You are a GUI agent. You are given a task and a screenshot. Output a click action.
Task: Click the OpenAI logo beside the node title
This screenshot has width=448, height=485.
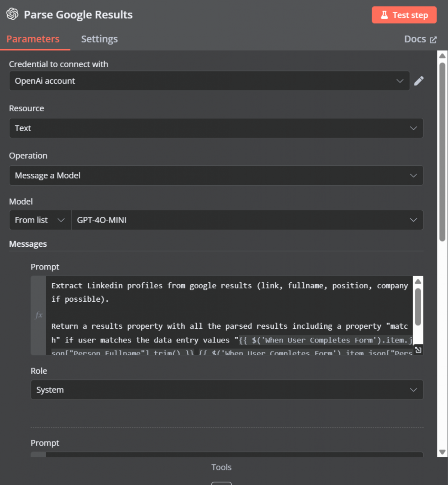pyautogui.click(x=13, y=14)
